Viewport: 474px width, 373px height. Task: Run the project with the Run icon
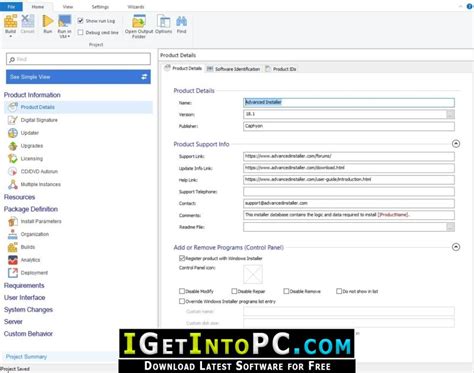point(48,21)
